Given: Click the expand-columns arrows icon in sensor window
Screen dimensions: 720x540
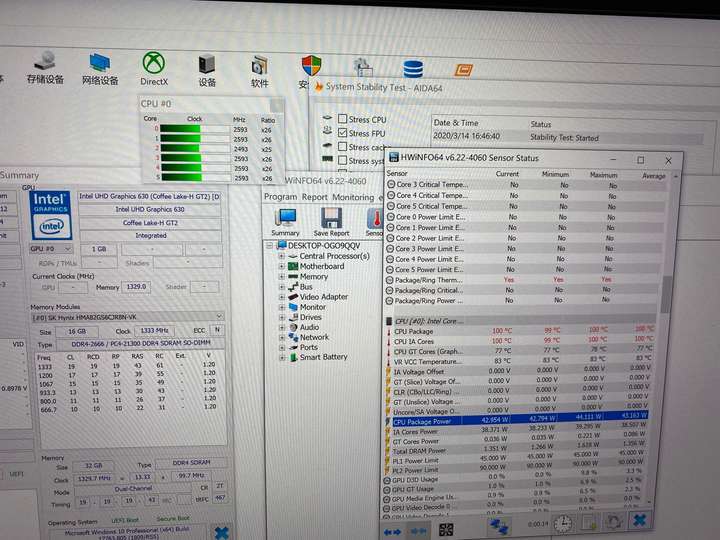Looking at the screenshot, I should [391, 532].
